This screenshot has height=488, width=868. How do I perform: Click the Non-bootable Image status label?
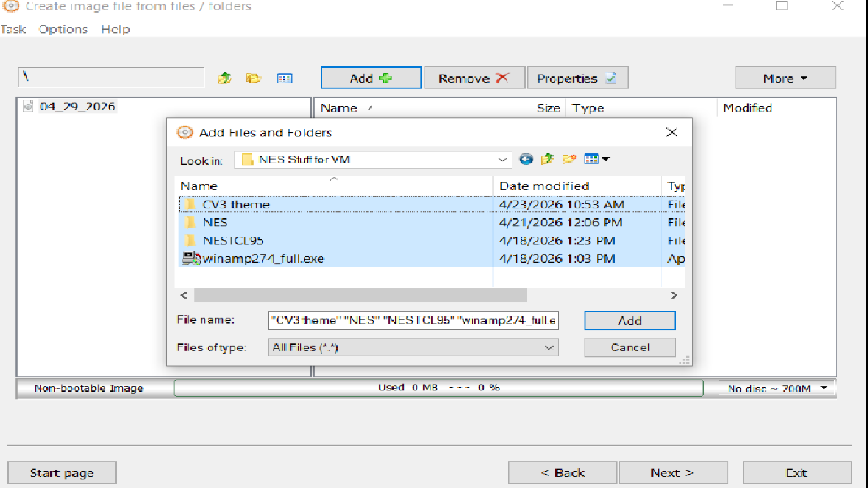(x=89, y=388)
